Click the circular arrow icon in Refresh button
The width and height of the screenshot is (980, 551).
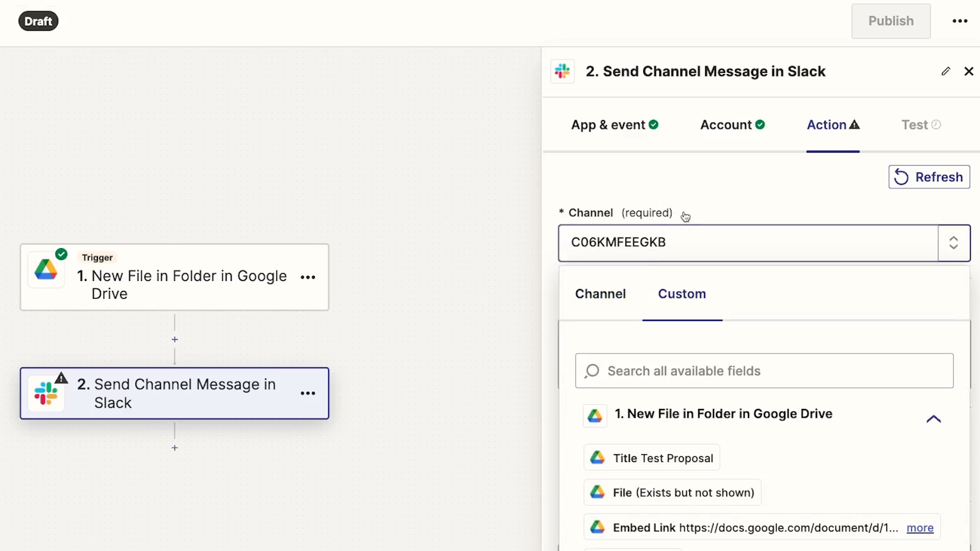901,177
